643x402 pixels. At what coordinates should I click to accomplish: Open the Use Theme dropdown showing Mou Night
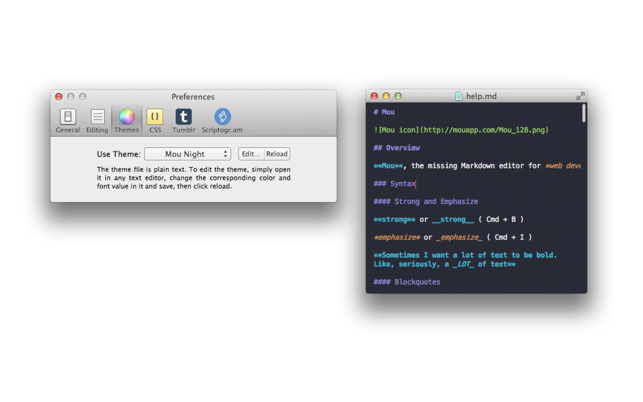[188, 154]
